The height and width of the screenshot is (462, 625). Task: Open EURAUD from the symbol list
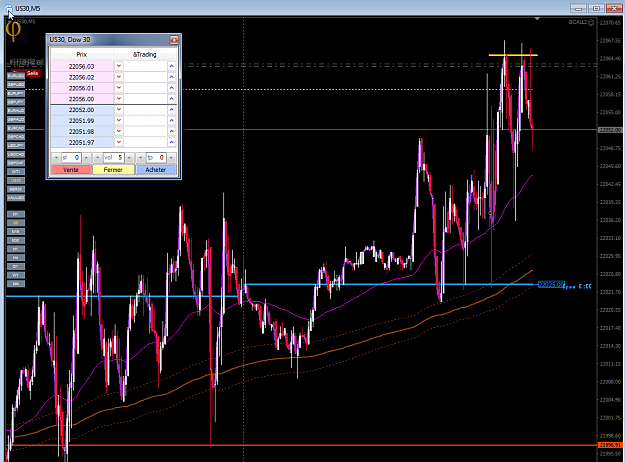pos(16,110)
